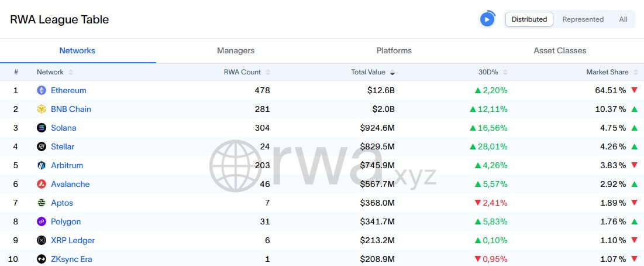Choose the All view option
The height and width of the screenshot is (266, 644).
[623, 19]
